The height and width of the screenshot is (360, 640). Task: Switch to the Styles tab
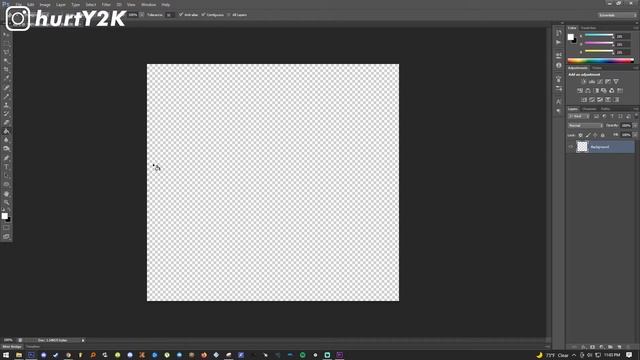coord(597,68)
